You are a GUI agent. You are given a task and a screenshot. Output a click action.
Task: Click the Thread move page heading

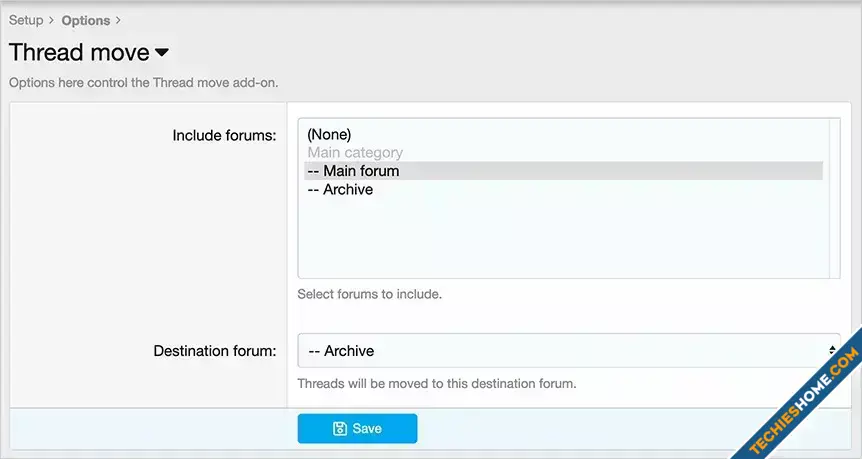point(79,53)
